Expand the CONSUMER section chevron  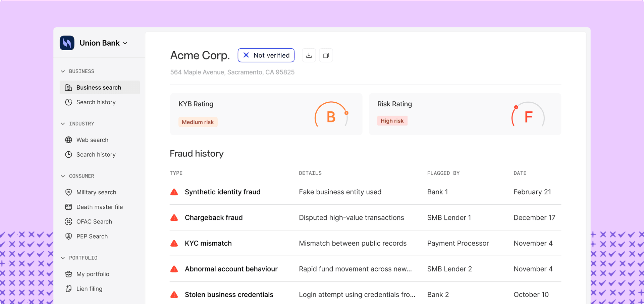pos(63,176)
